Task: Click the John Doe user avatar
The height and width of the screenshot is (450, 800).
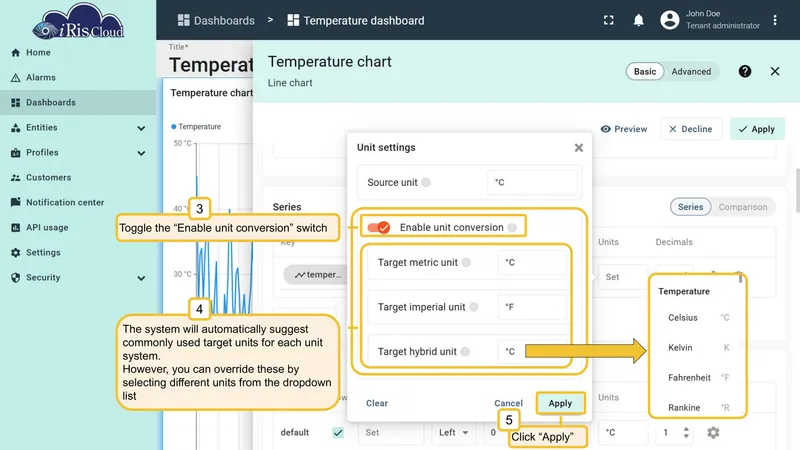Action: pyautogui.click(x=669, y=20)
